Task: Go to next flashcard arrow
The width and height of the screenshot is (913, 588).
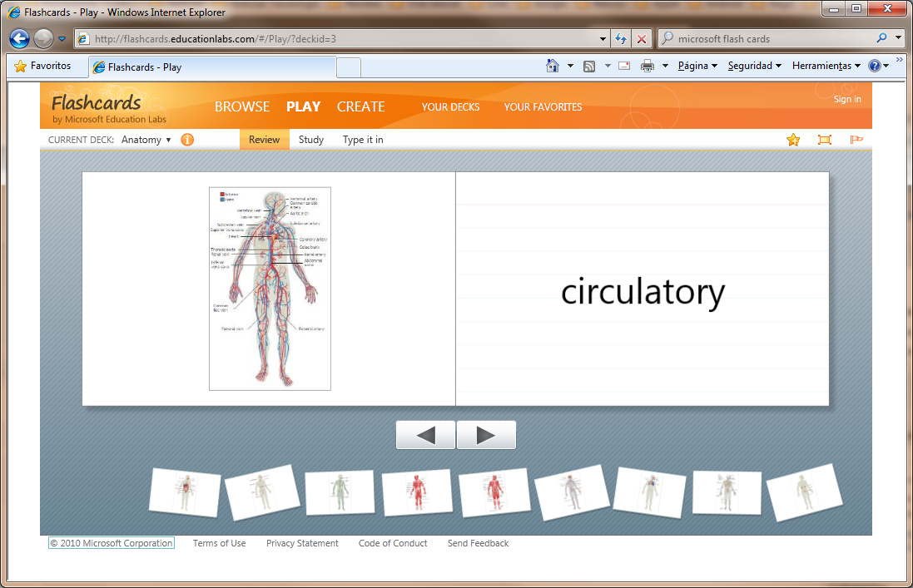Action: tap(486, 435)
